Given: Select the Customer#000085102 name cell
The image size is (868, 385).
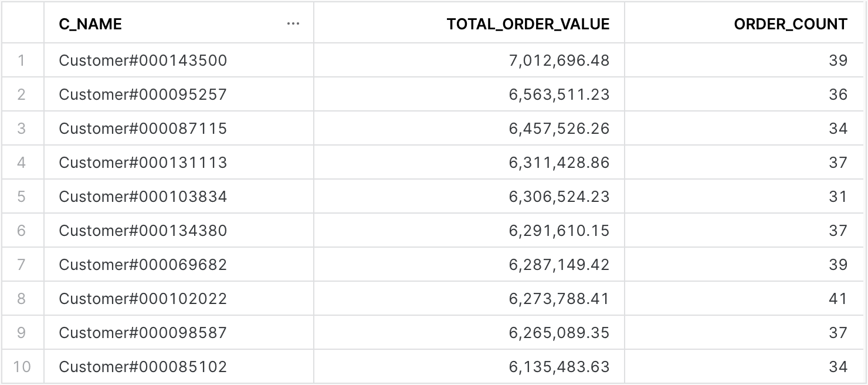Looking at the screenshot, I should [179, 367].
